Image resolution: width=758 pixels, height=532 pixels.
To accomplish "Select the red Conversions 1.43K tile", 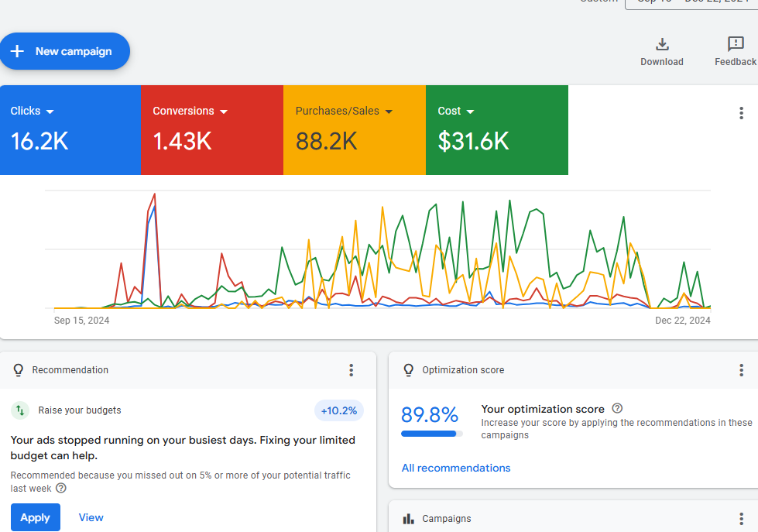I will [212, 130].
